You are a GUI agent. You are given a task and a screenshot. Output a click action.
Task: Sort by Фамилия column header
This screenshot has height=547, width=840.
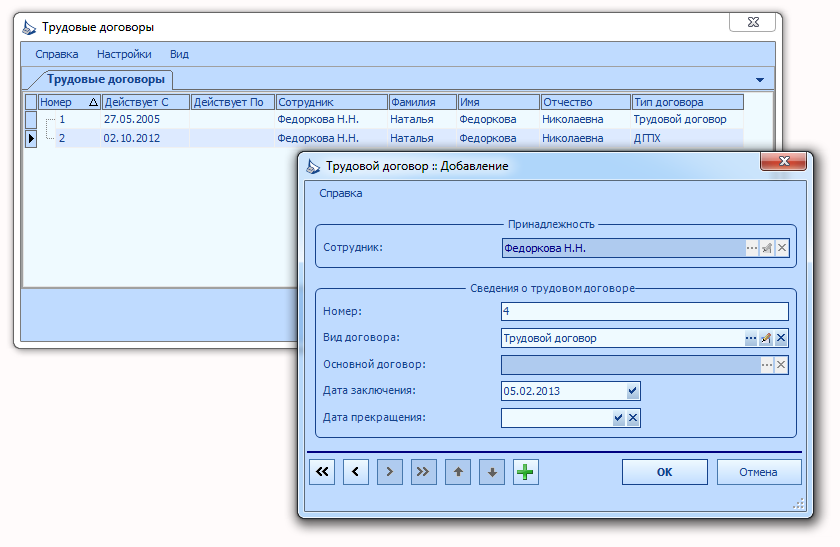423,102
